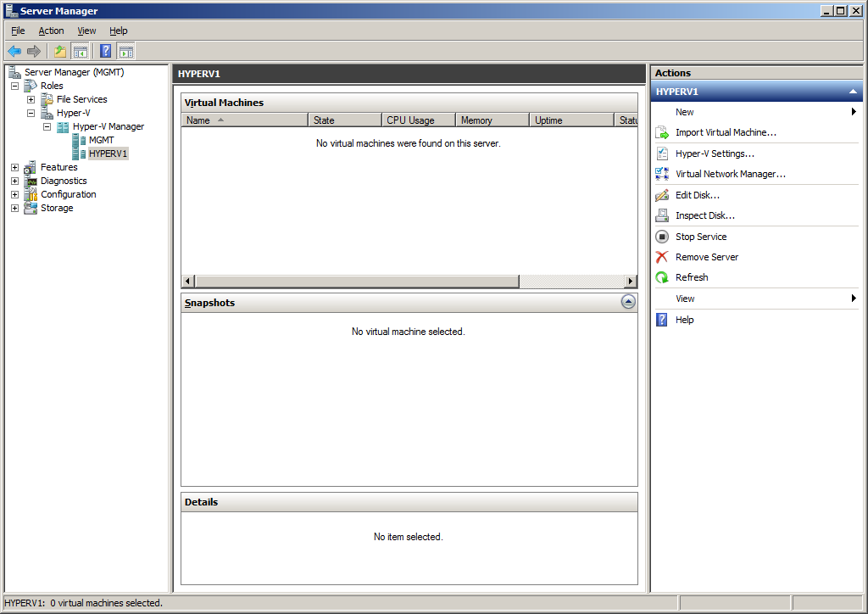This screenshot has width=868, height=614.
Task: Select the HYPERV1 server tree label
Action: (x=108, y=153)
